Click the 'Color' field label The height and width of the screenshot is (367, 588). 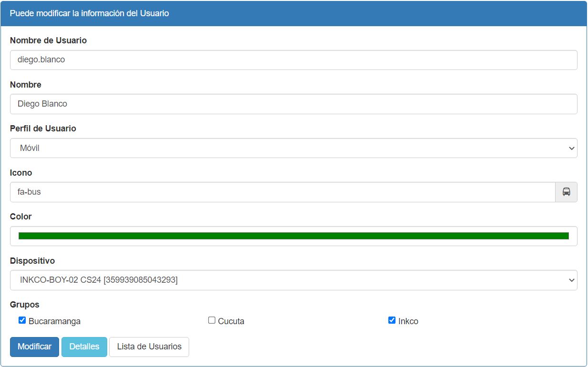tap(21, 217)
